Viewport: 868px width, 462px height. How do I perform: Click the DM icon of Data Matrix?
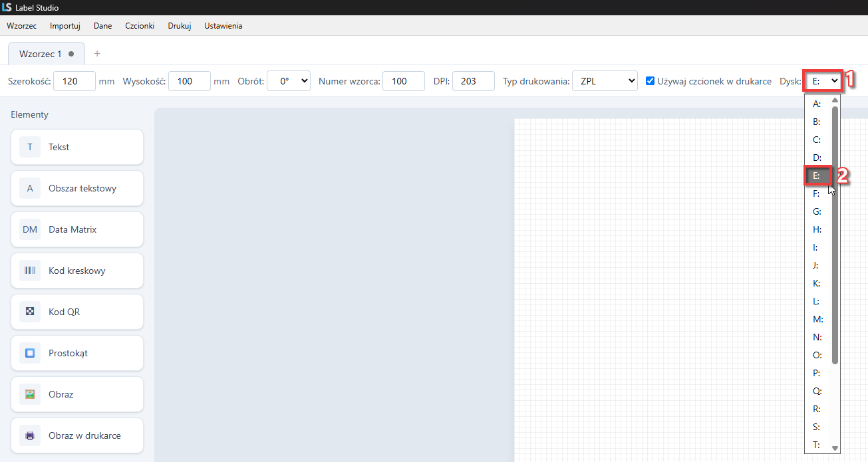tap(30, 229)
